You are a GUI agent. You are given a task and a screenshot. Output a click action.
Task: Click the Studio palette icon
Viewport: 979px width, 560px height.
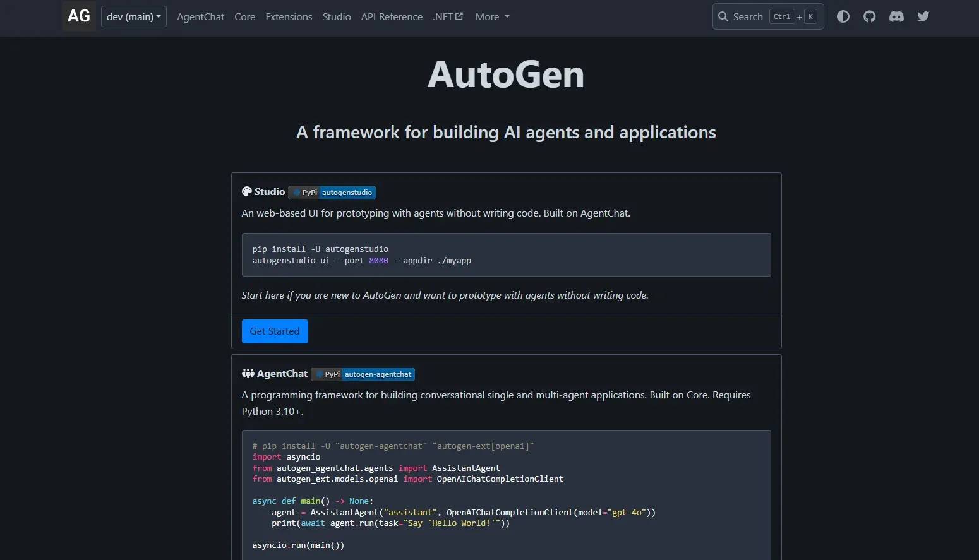247,192
